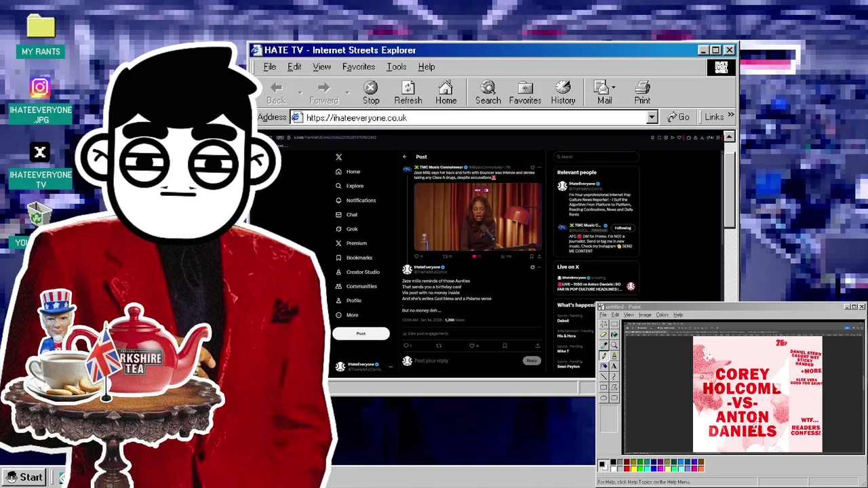Select the Free-Form Select tool in Paint
The height and width of the screenshot is (488, 868).
click(604, 324)
